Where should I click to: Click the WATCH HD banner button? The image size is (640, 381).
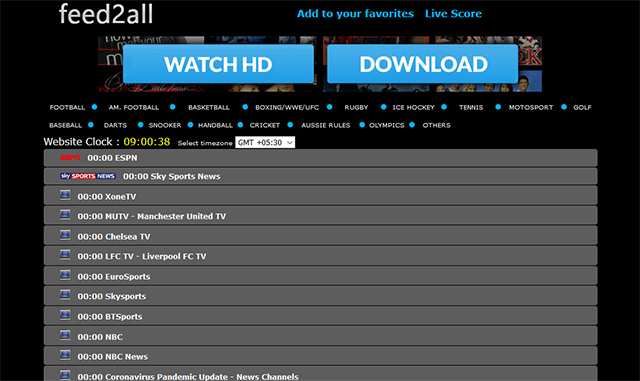point(218,64)
